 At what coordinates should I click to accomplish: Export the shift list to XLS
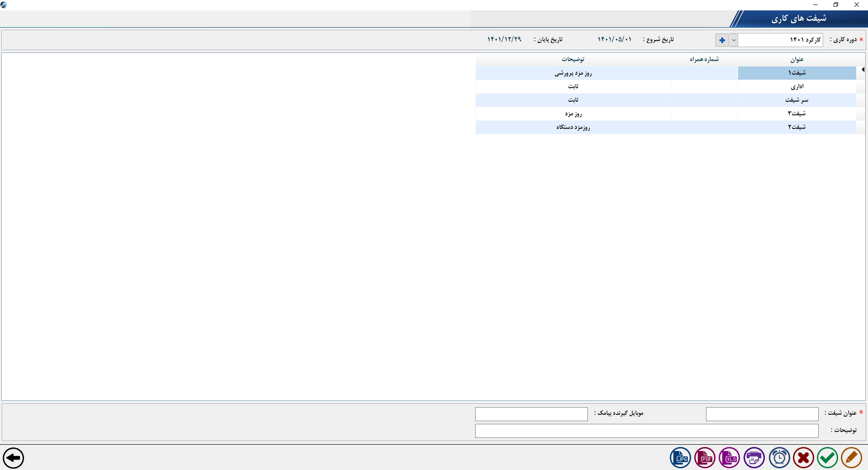729,458
